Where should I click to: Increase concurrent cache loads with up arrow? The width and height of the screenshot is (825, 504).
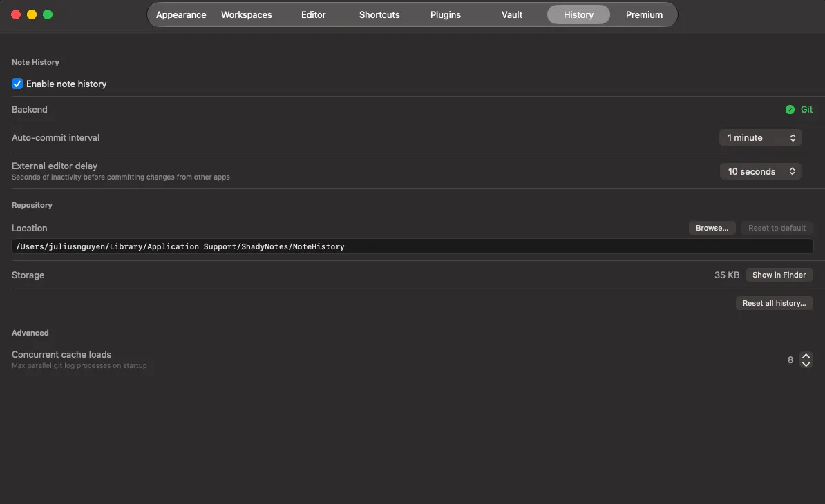806,356
